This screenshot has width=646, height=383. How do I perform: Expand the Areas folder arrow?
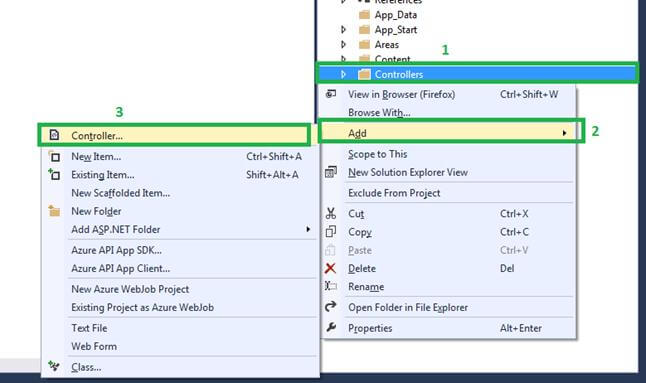click(x=343, y=44)
